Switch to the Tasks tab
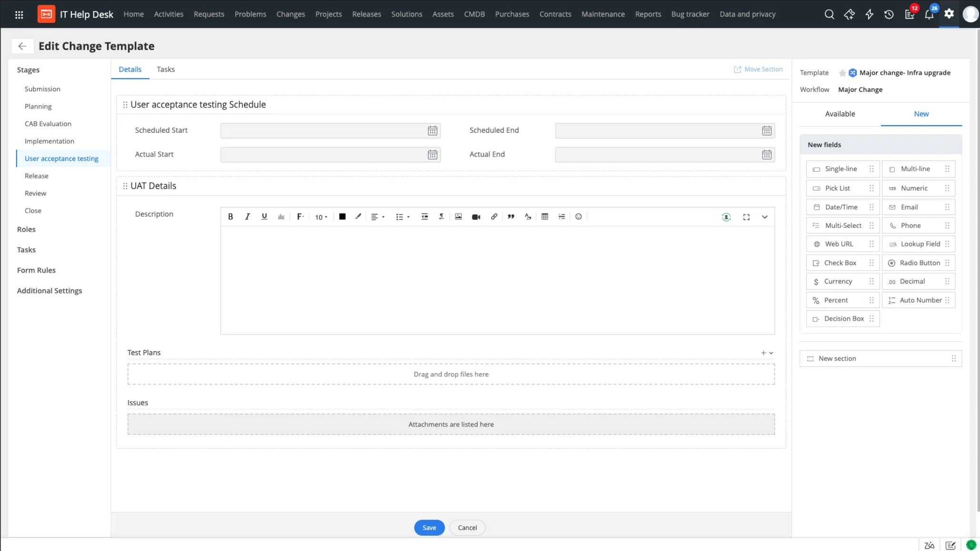 pyautogui.click(x=166, y=69)
